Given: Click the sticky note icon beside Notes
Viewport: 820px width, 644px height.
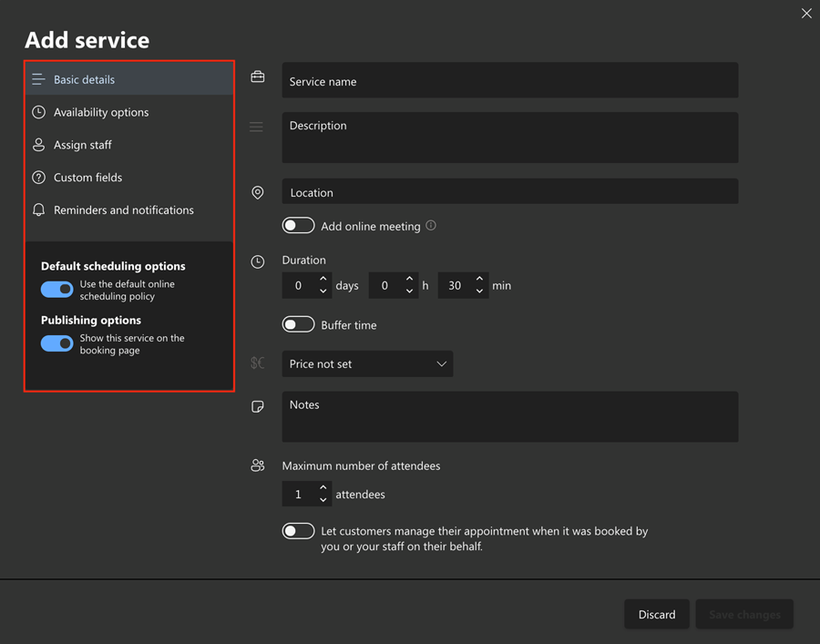Looking at the screenshot, I should click(x=257, y=406).
